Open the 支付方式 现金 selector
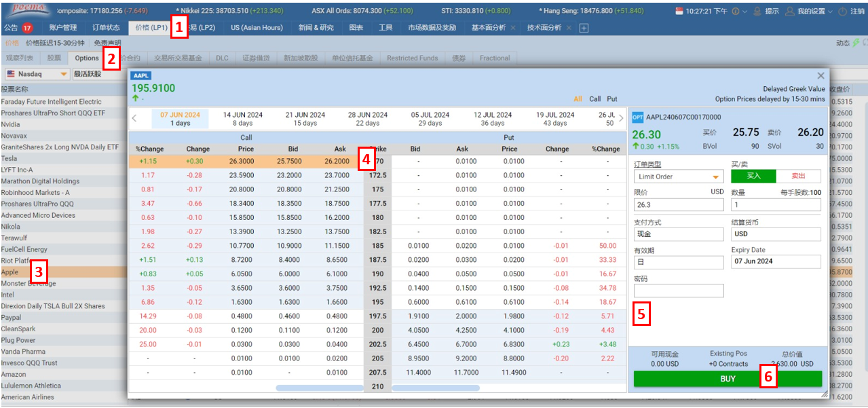Screen dimensions: 868x408 (x=679, y=234)
